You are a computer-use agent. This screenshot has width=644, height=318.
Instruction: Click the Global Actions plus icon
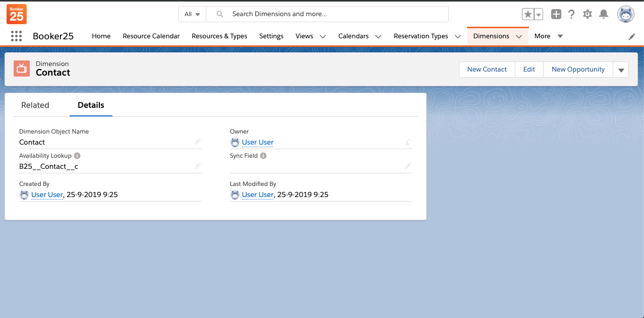(x=556, y=14)
